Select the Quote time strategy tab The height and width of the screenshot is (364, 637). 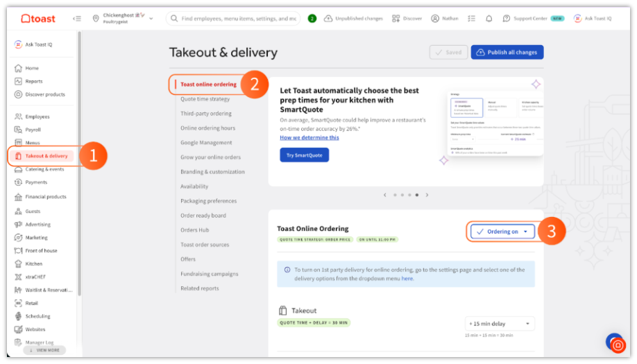[205, 99]
